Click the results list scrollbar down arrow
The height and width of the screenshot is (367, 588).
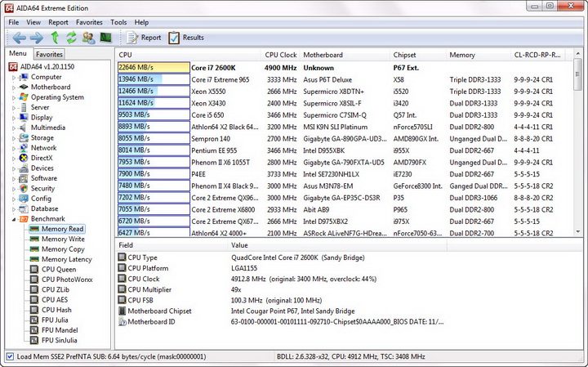tap(578, 232)
